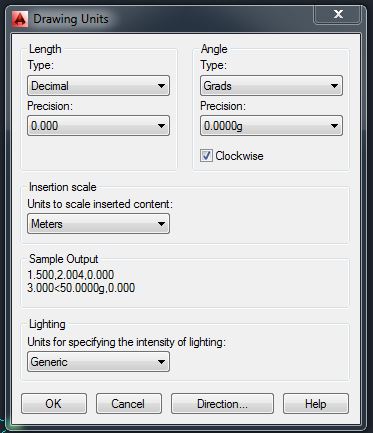Open the lighting units dropdown showing Generic

click(x=98, y=362)
